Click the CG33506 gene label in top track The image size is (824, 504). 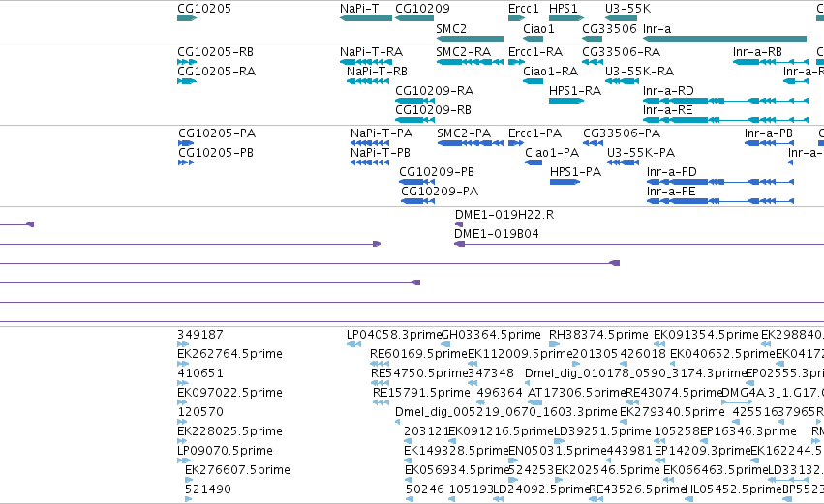(x=609, y=28)
